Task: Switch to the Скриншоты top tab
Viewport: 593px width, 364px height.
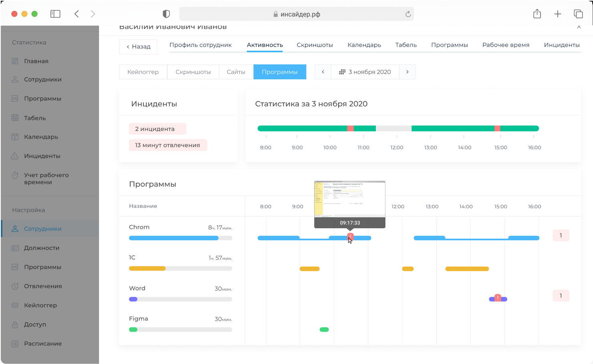Action: pyautogui.click(x=315, y=45)
